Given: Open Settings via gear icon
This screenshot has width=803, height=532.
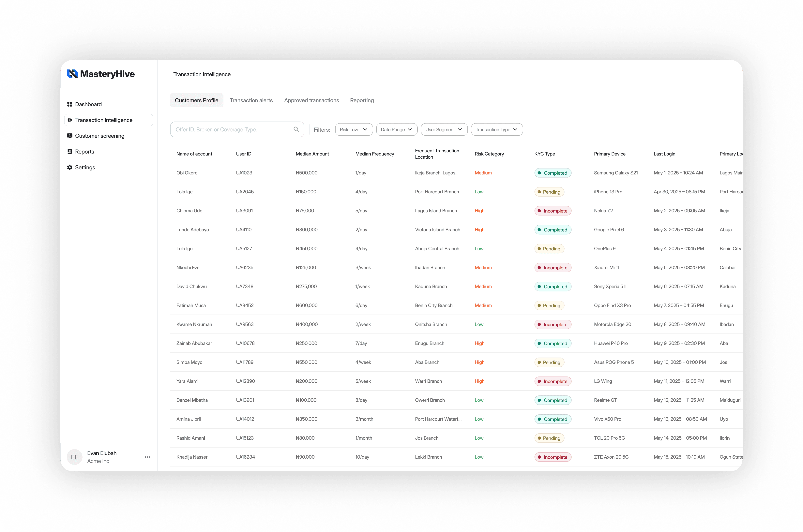Looking at the screenshot, I should [69, 167].
